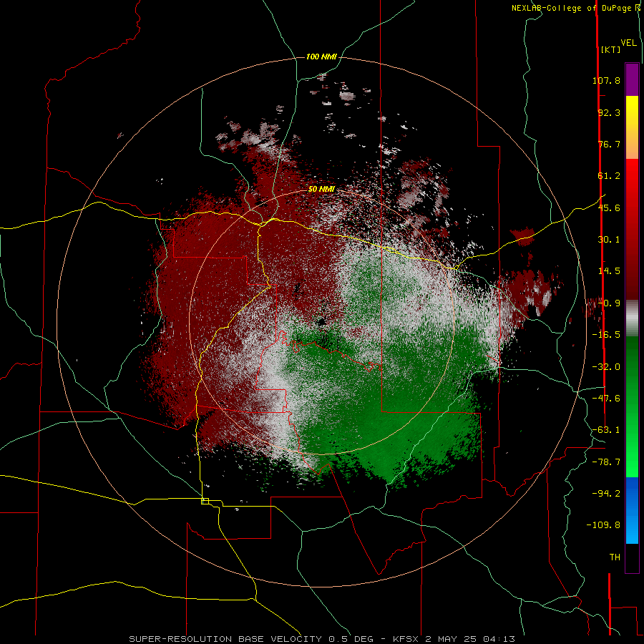This screenshot has width=644, height=644.
Task: Click the VEL legend title
Action: [x=628, y=43]
